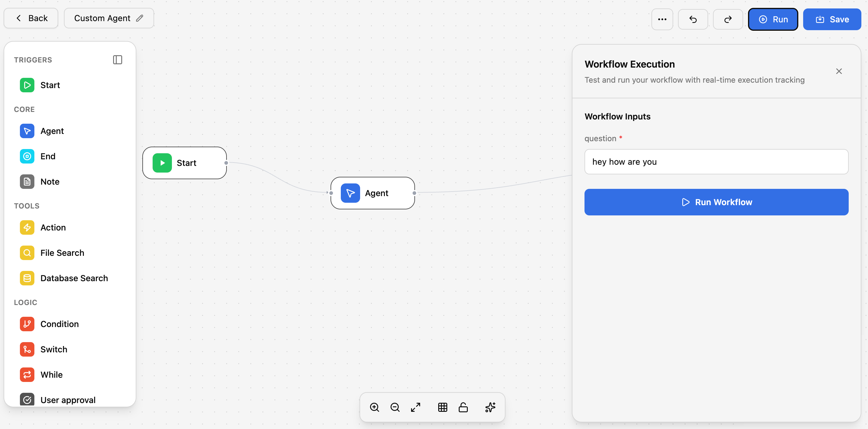Click pencil icon to rename Custom Agent
868x429 pixels.
pos(140,18)
